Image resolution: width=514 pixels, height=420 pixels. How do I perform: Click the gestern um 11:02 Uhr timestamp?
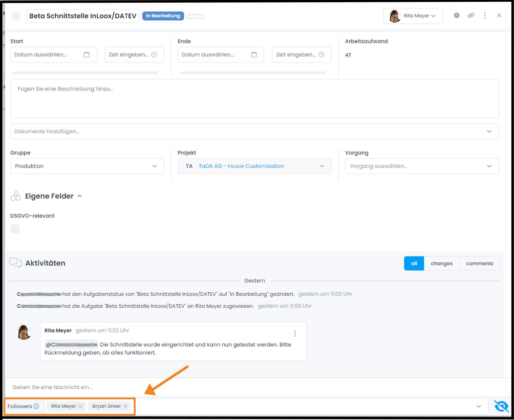click(102, 330)
